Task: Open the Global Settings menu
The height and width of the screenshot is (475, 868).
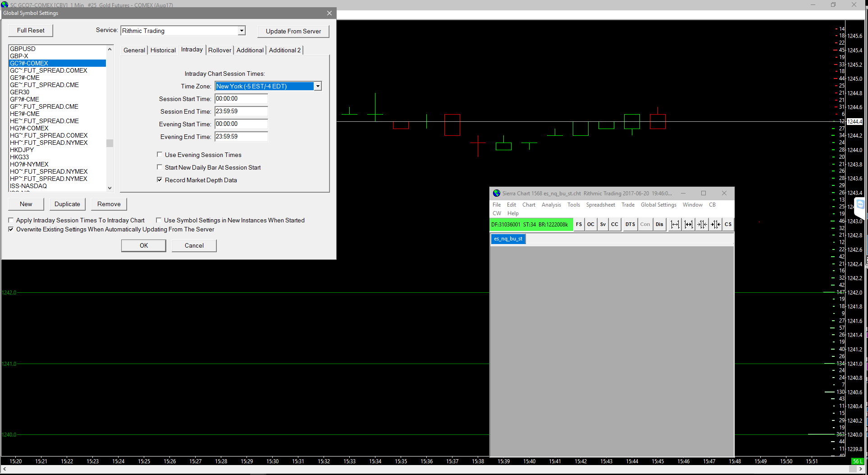Action: 658,205
